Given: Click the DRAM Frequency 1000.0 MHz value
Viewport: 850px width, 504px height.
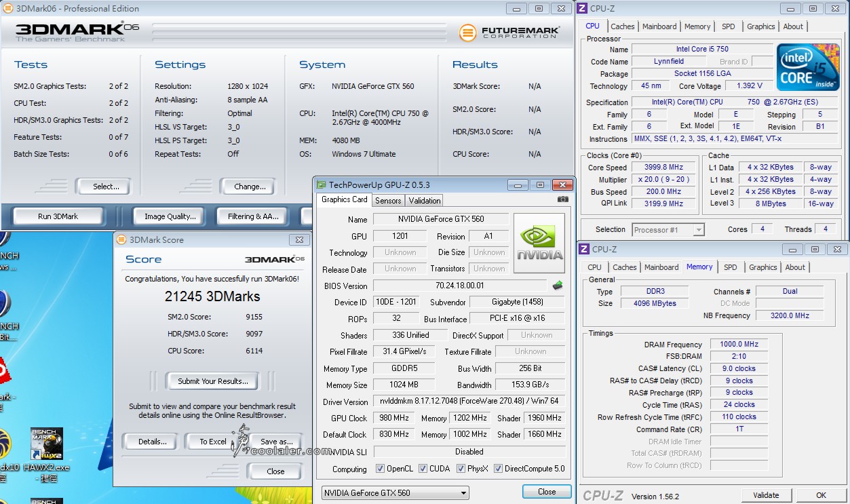Looking at the screenshot, I should (x=739, y=345).
